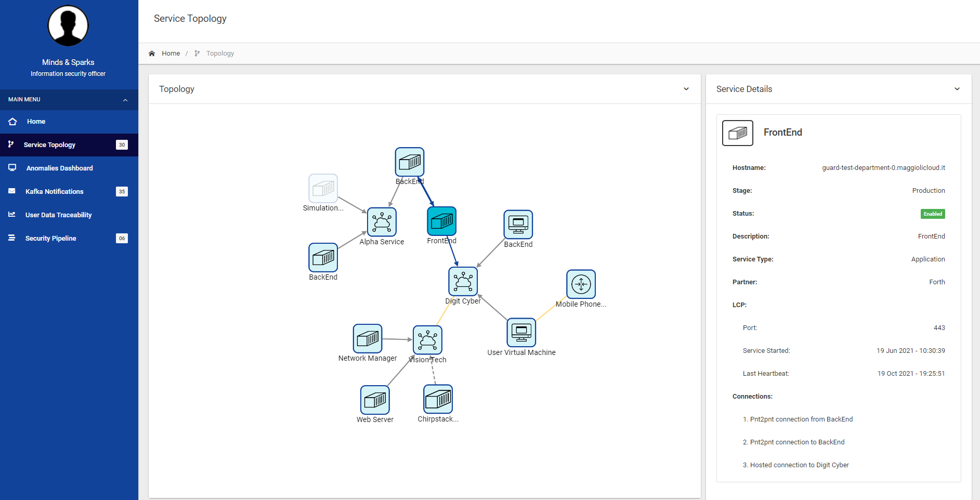The width and height of the screenshot is (980, 500).
Task: Select the Vision Tech cloud node
Action: 428,340
